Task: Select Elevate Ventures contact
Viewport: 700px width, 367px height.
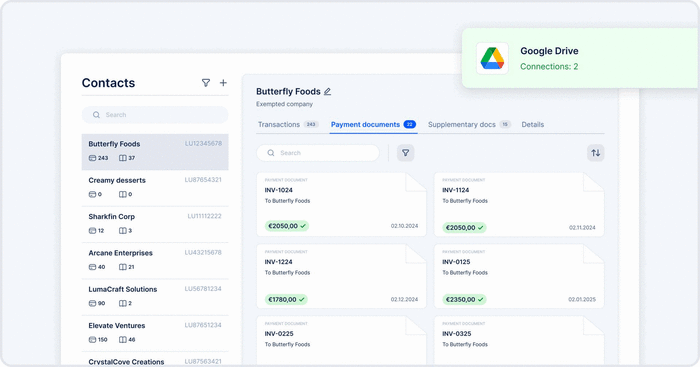Action: click(155, 333)
